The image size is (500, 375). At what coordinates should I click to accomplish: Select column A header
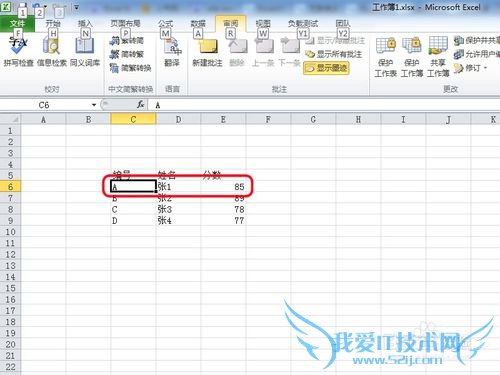click(x=43, y=119)
